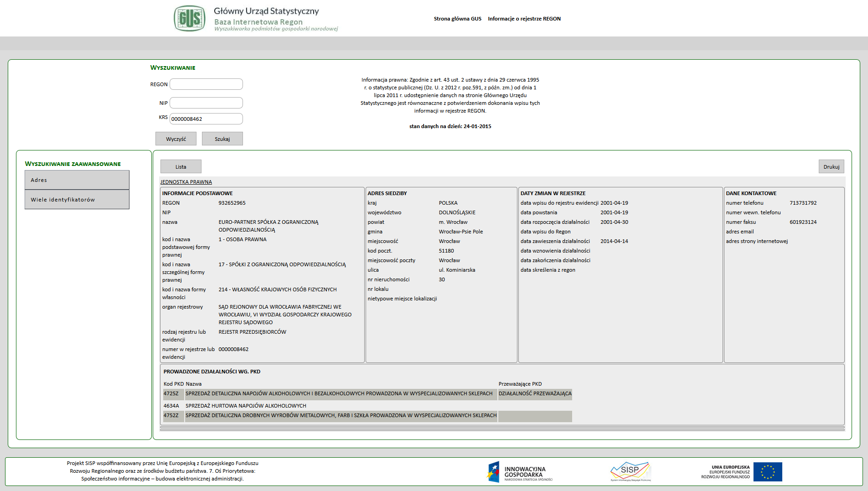Click the DATY ZMIAN W REJESTRZE heading
This screenshot has width=868, height=491.
point(553,193)
